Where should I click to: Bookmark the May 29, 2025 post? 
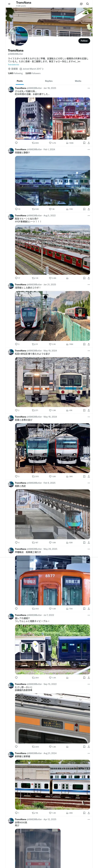point(84,609)
